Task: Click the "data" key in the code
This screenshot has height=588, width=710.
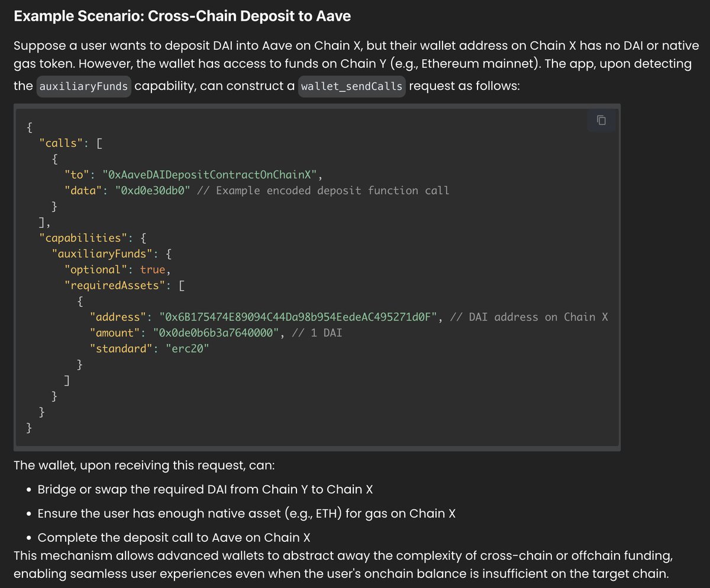Action: point(83,190)
